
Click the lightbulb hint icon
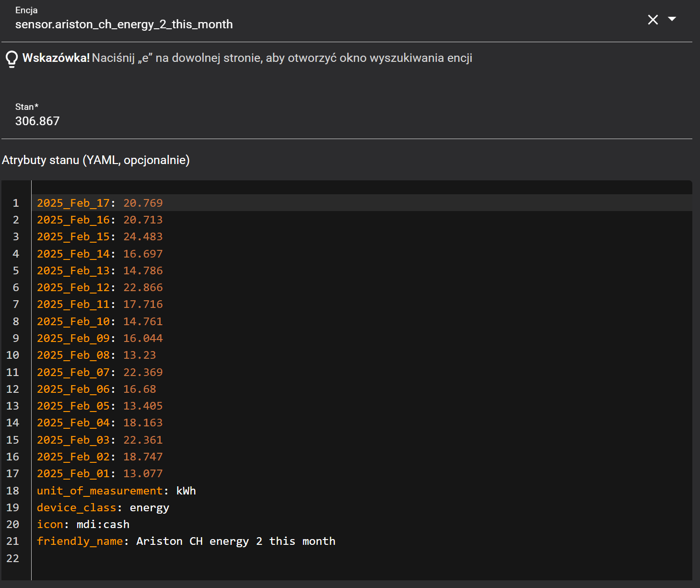point(12,59)
